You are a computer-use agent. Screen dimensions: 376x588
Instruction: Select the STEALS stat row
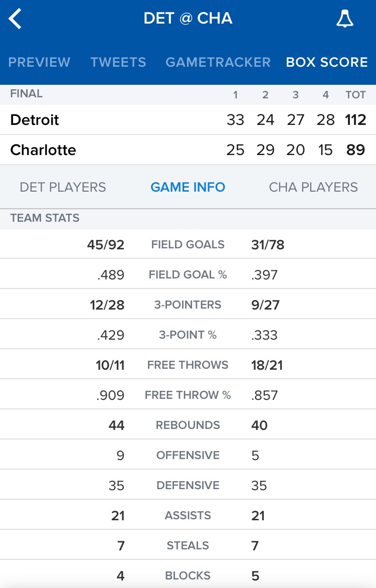click(188, 545)
